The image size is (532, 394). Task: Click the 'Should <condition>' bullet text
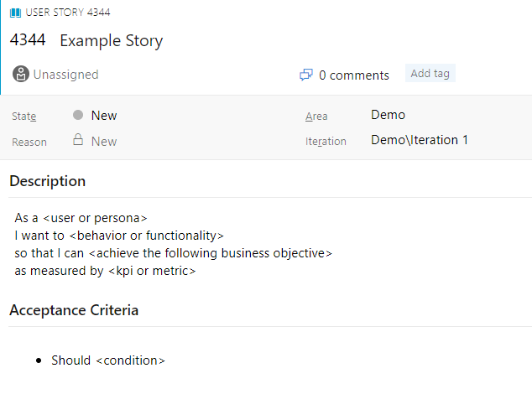108,360
